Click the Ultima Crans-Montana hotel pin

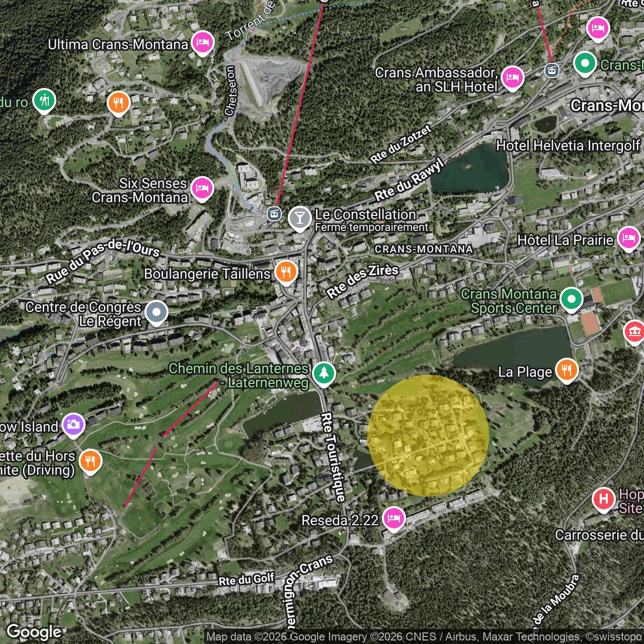[202, 43]
